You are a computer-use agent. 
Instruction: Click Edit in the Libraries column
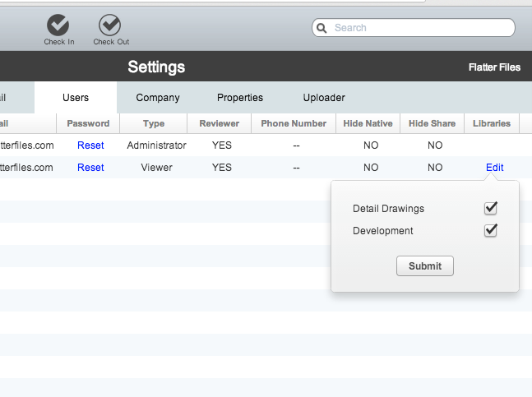[x=494, y=168]
